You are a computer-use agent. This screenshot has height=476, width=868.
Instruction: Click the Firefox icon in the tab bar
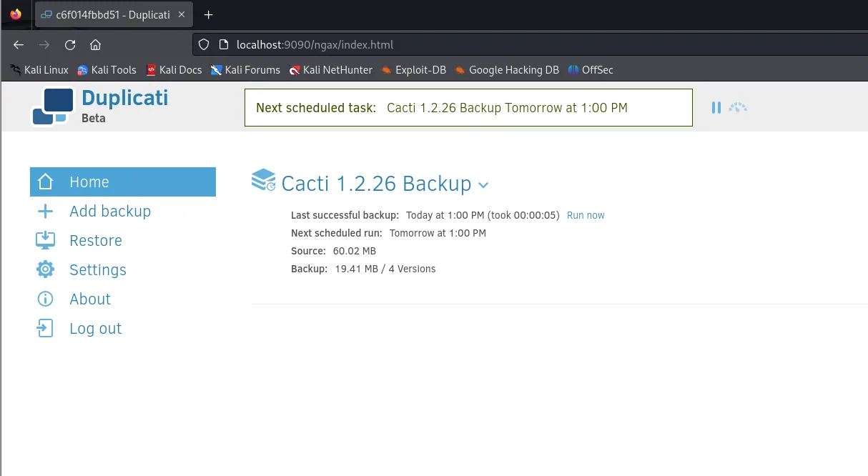tap(16, 14)
